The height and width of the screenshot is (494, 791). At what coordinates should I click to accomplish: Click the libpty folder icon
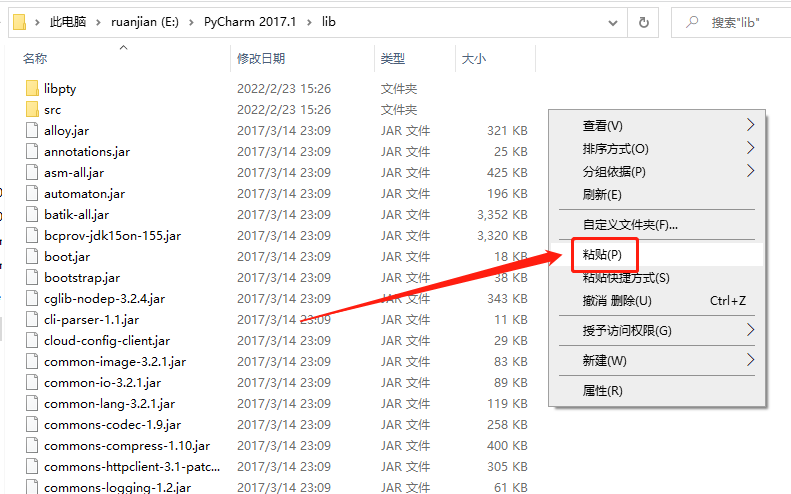point(32,88)
